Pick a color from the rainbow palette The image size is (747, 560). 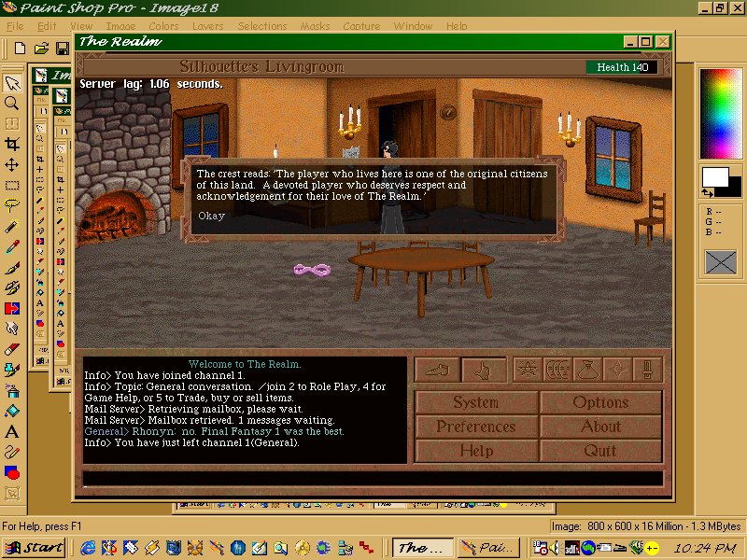click(x=720, y=112)
